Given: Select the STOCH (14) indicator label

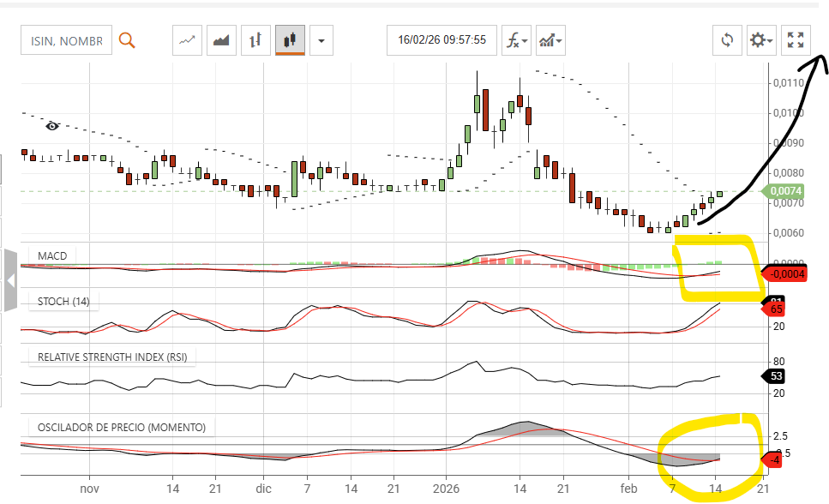Looking at the screenshot, I should pos(63,301).
